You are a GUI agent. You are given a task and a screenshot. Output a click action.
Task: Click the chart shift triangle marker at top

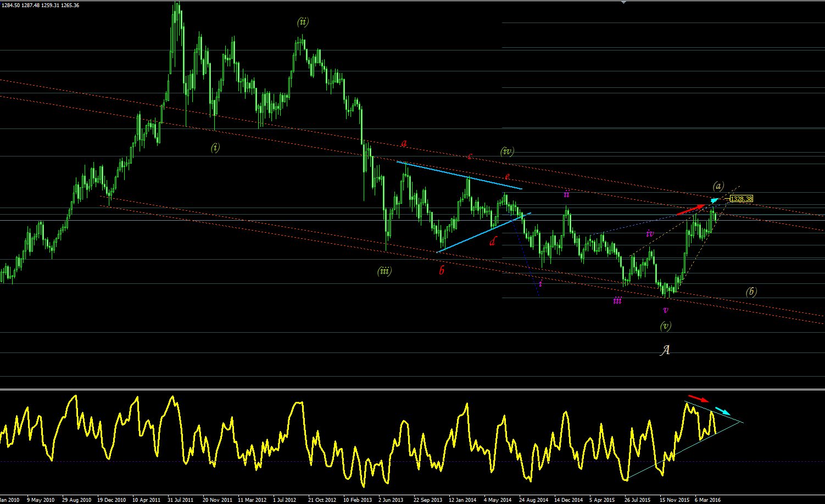click(x=623, y=2)
